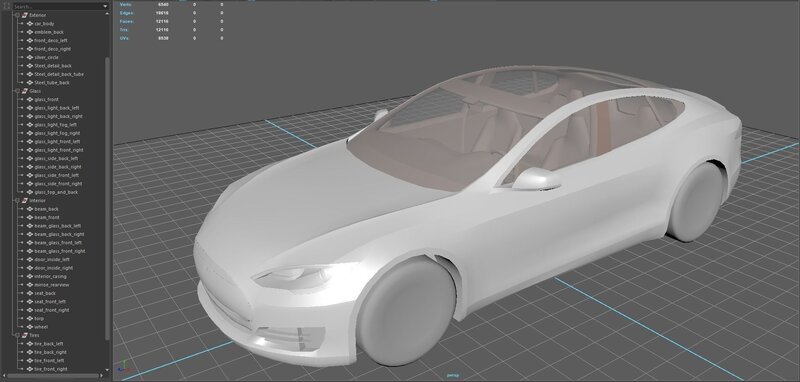
Task: Collapse the Tires group
Action: (17, 336)
